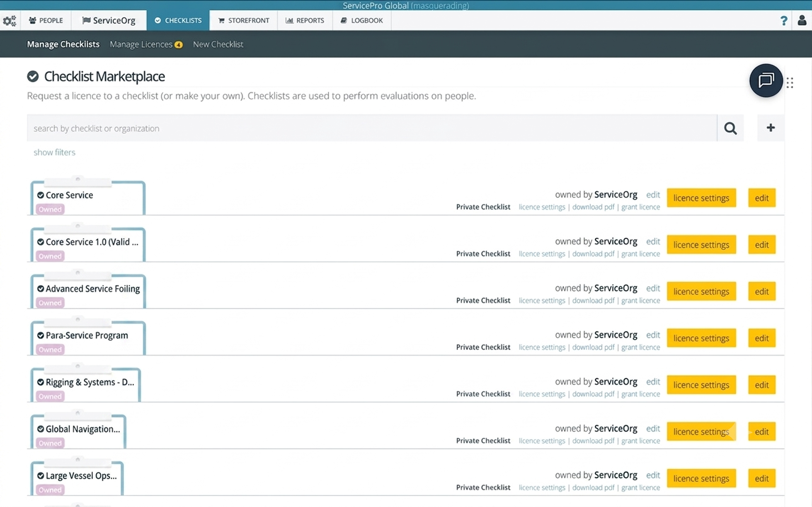Screen dimensions: 812x507
Task: Click yellow edit button for Rigging & Systems
Action: point(762,385)
